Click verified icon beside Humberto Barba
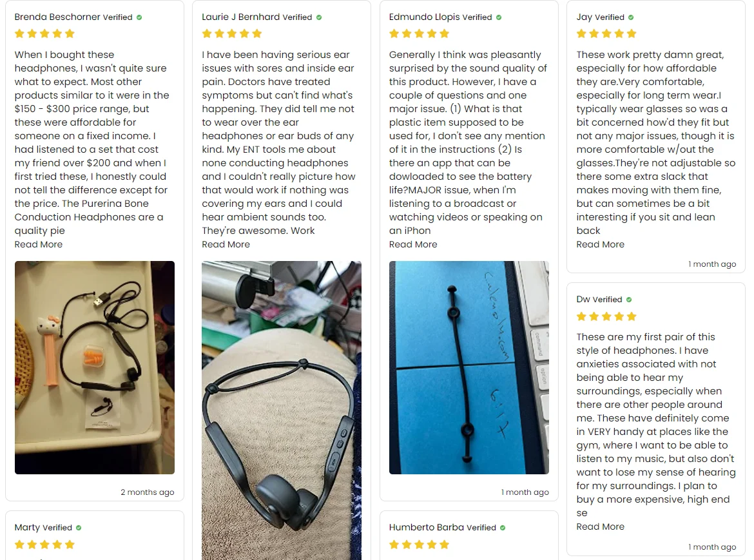Screen dimensions: 754x560 tap(503, 528)
